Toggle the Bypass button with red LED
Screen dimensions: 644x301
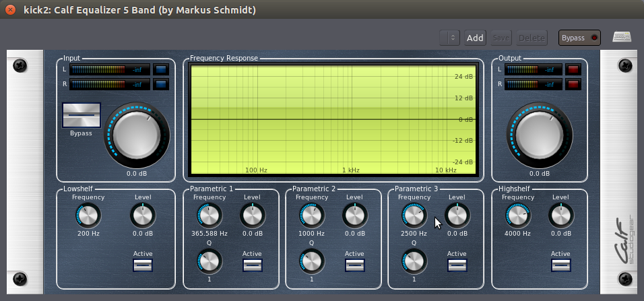[579, 38]
